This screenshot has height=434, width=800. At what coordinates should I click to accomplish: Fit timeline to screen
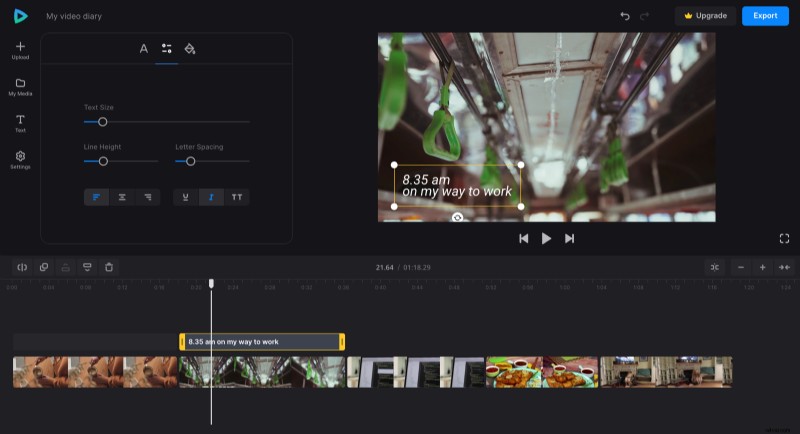coord(784,267)
